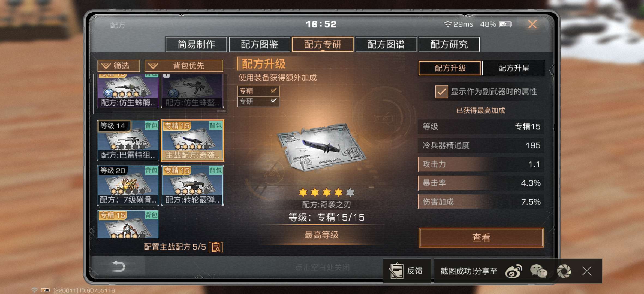644x294 pixels.
Task: Toggle the 专精 filter checkbox
Action: [274, 90]
